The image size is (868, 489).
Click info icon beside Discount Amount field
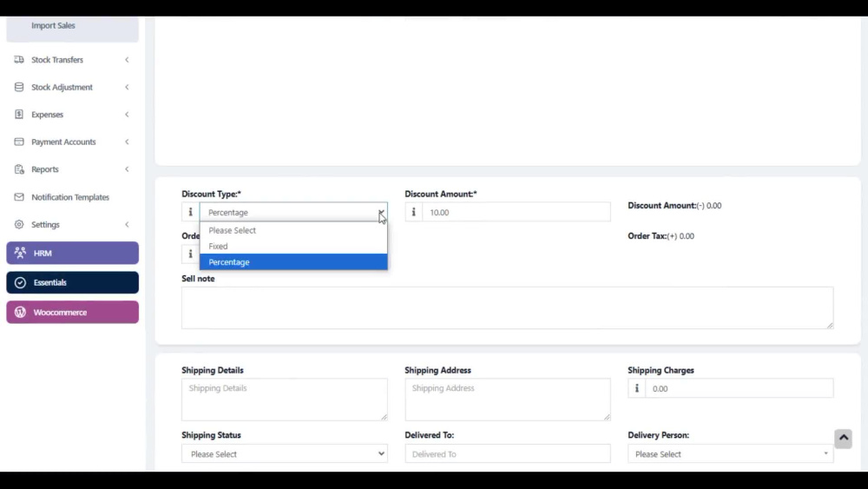(x=413, y=212)
